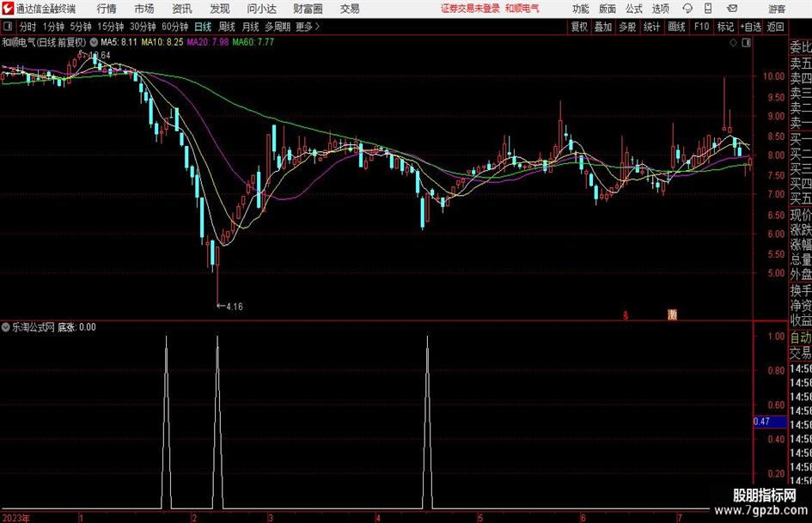Toggle the left sidebar panel icon
The image size is (812, 523).
coord(7,27)
